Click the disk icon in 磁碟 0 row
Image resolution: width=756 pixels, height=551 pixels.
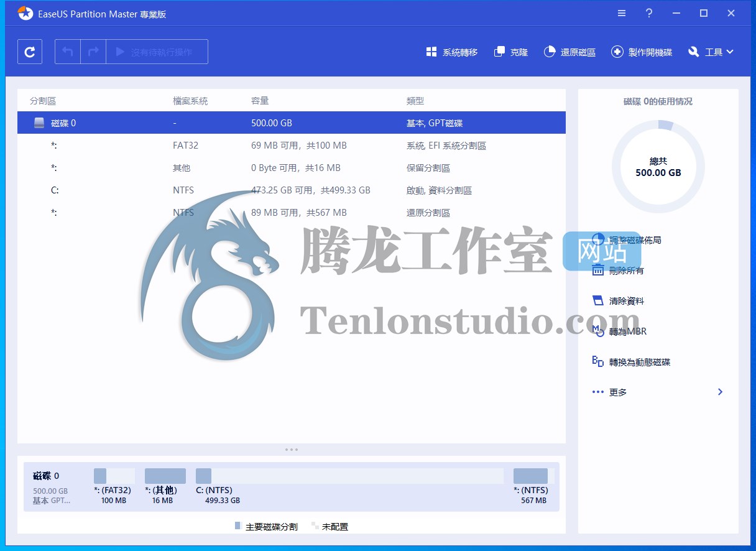pos(39,123)
